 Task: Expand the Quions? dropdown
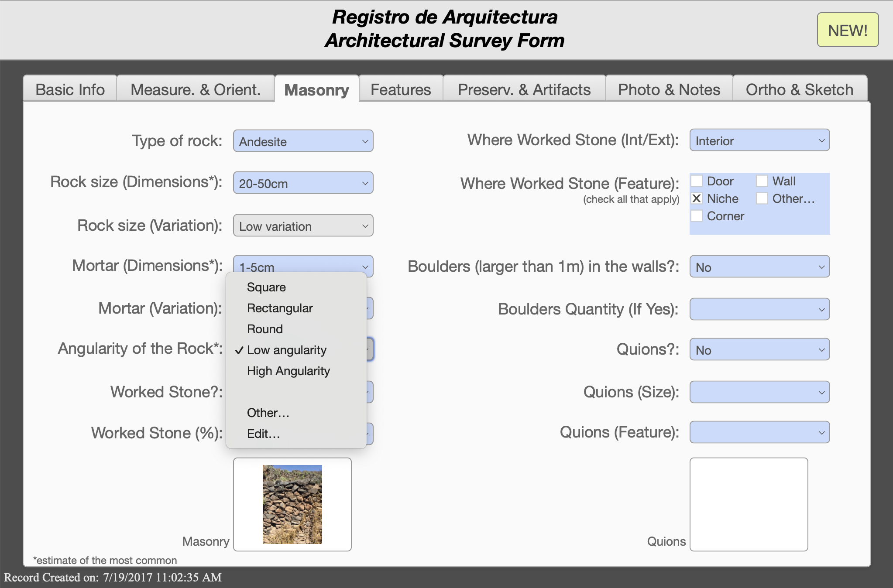click(759, 350)
